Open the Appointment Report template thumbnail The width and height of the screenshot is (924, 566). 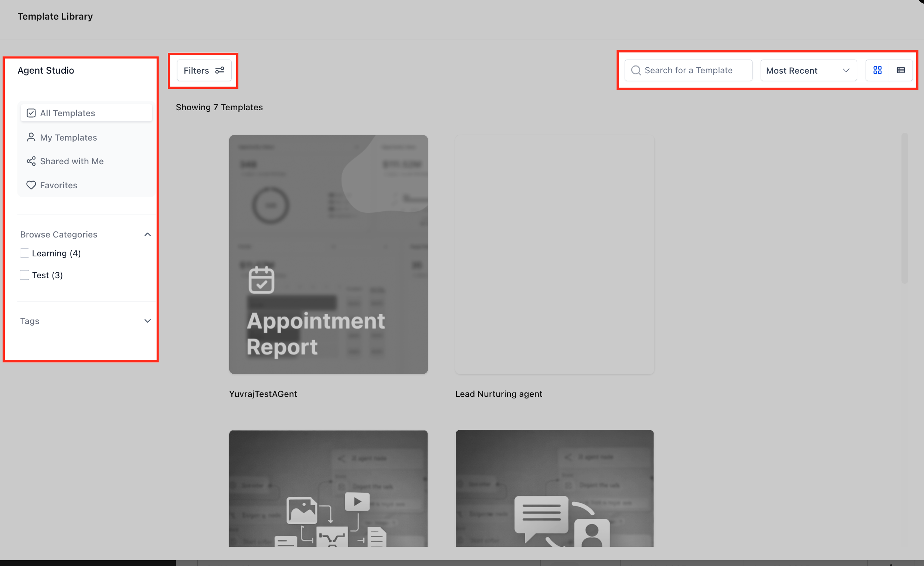coord(328,254)
